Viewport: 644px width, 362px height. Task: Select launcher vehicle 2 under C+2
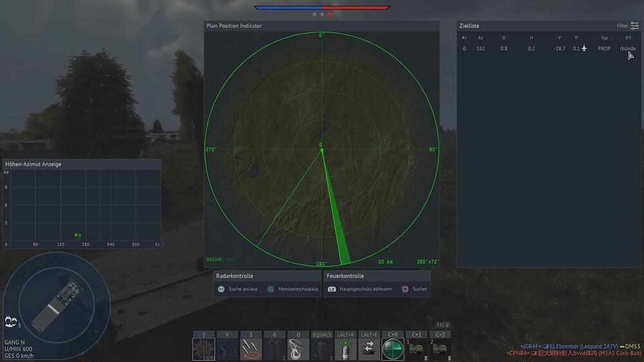tap(440, 348)
